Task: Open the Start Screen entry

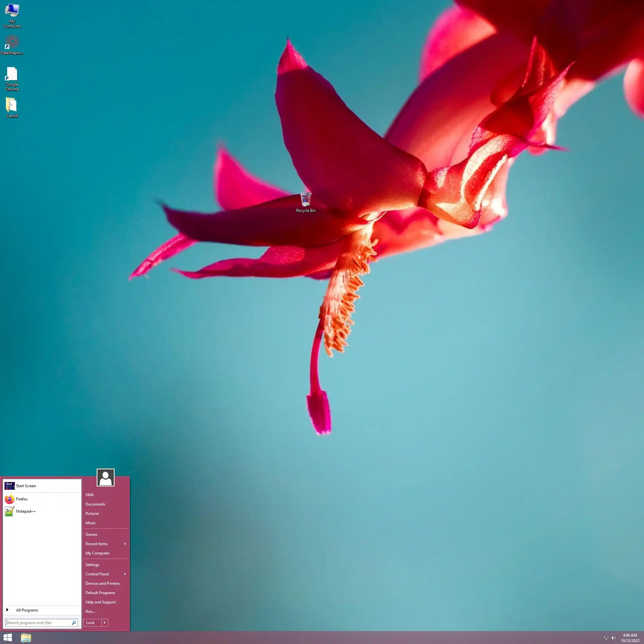Action: (x=26, y=486)
